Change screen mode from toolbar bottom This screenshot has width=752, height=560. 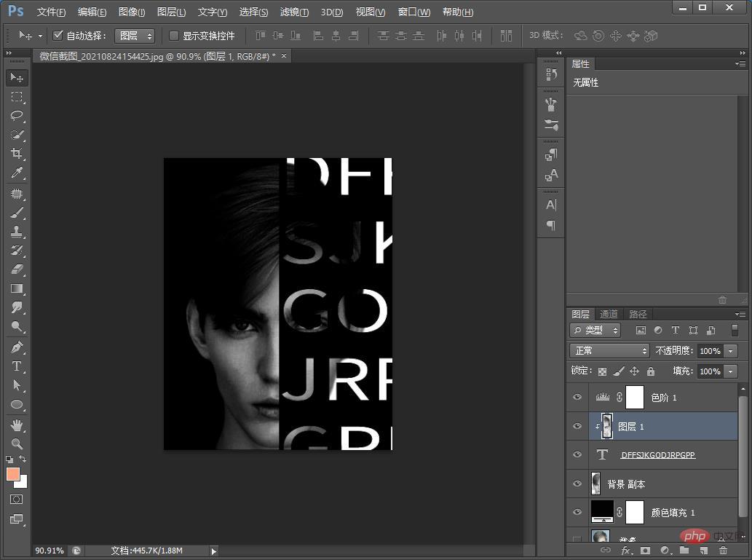[16, 519]
